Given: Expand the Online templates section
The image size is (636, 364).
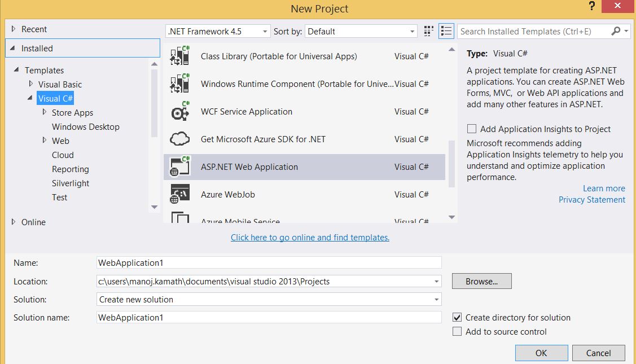Looking at the screenshot, I should (x=14, y=222).
